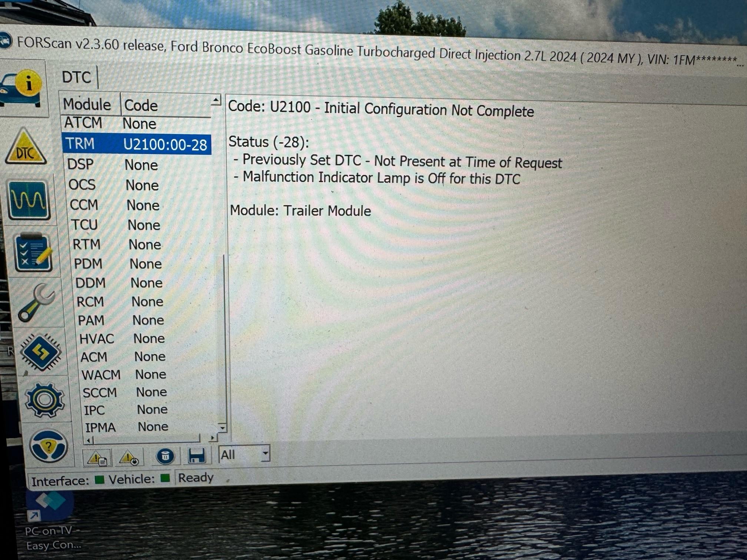Open the module configuration chip section
The image size is (747, 560).
click(40, 352)
